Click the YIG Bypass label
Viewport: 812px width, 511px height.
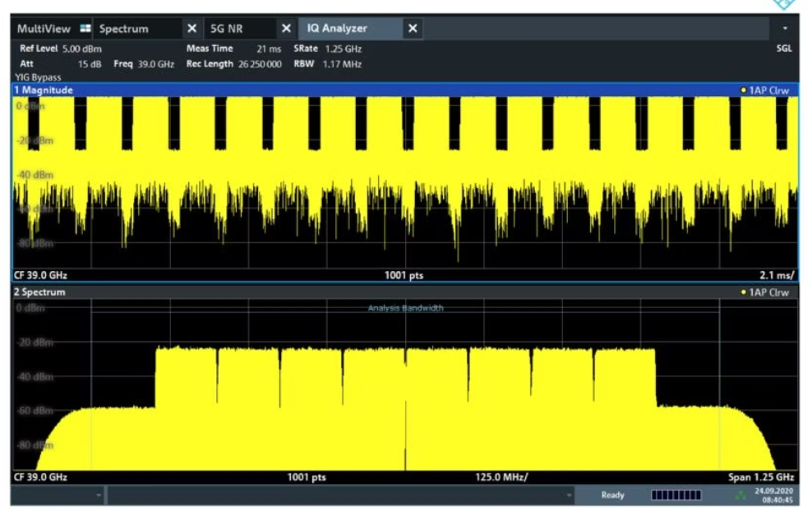coord(38,77)
